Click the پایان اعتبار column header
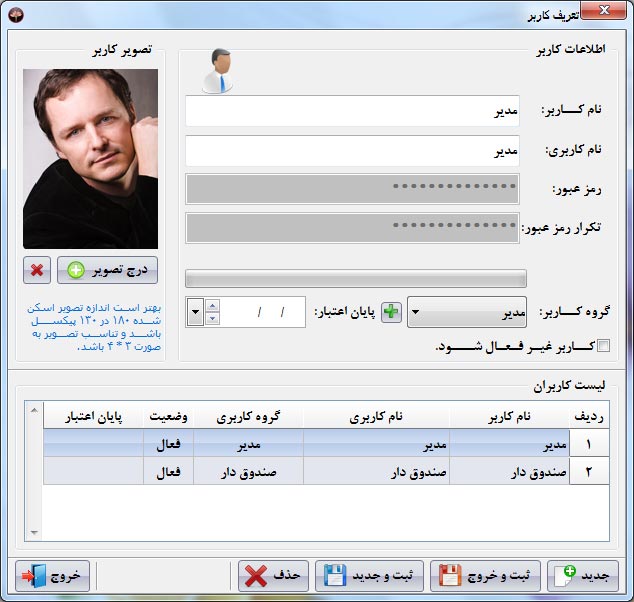Viewport: 634px width, 602px height. (93, 416)
